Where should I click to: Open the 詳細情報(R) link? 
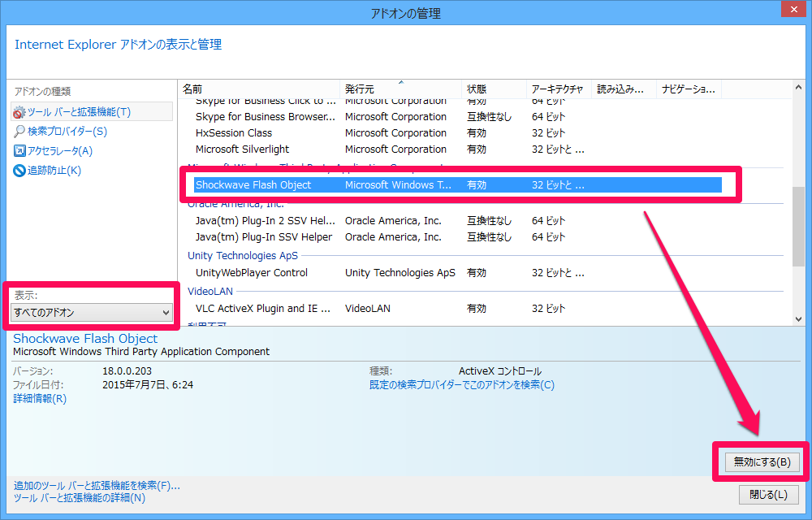(x=40, y=399)
